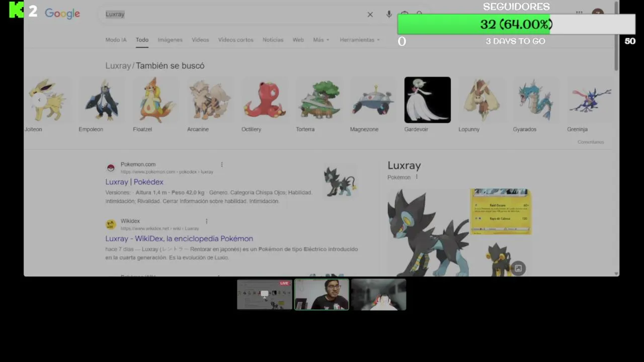Switch to the Imágenes tab
644x362 pixels.
(170, 40)
